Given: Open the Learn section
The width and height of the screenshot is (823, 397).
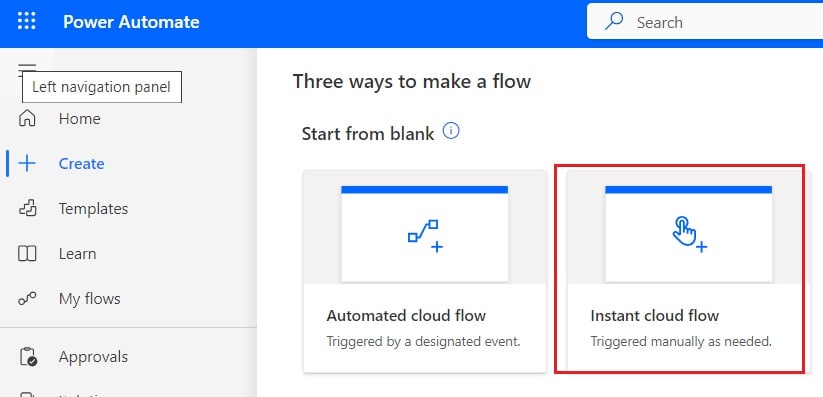Looking at the screenshot, I should (77, 254).
